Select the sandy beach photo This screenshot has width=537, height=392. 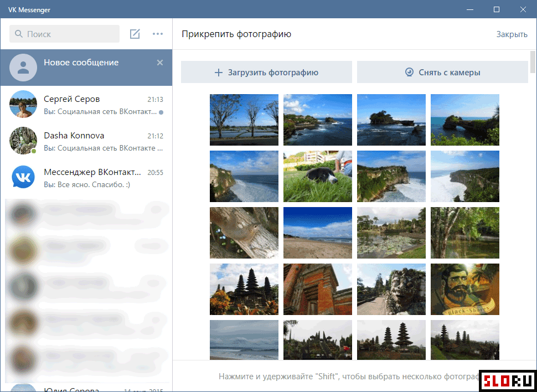(318, 233)
